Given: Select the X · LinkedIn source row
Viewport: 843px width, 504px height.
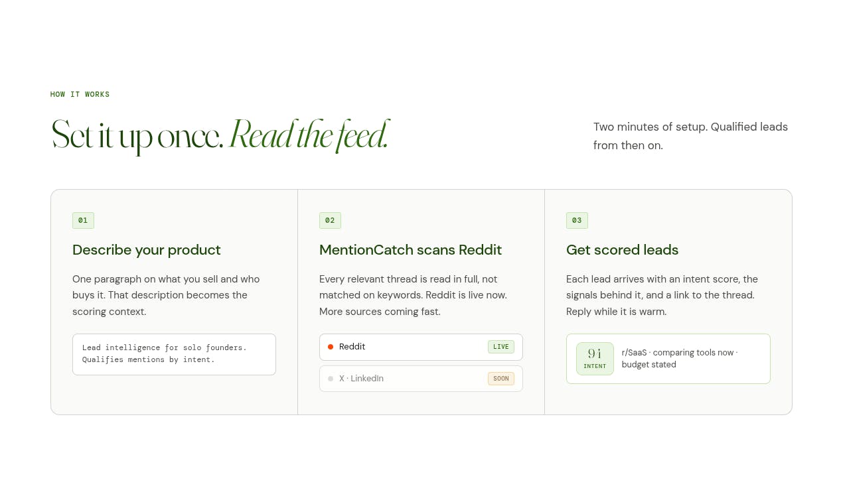Looking at the screenshot, I should tap(421, 379).
